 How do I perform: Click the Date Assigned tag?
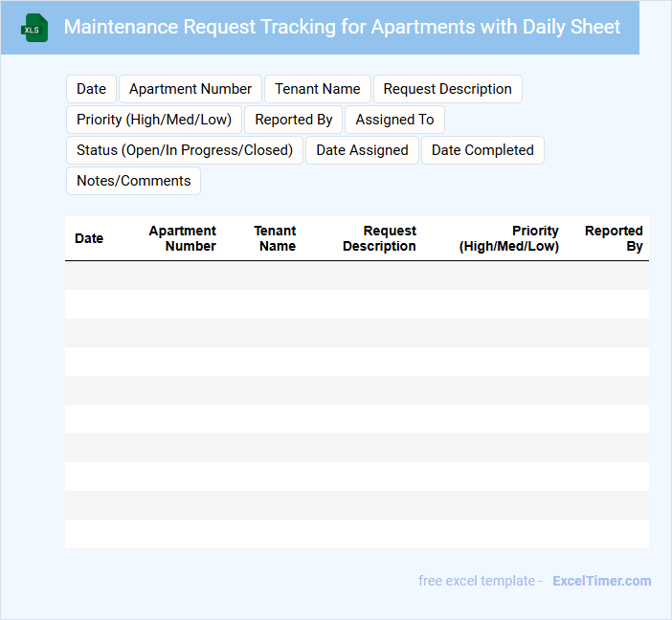[362, 150]
